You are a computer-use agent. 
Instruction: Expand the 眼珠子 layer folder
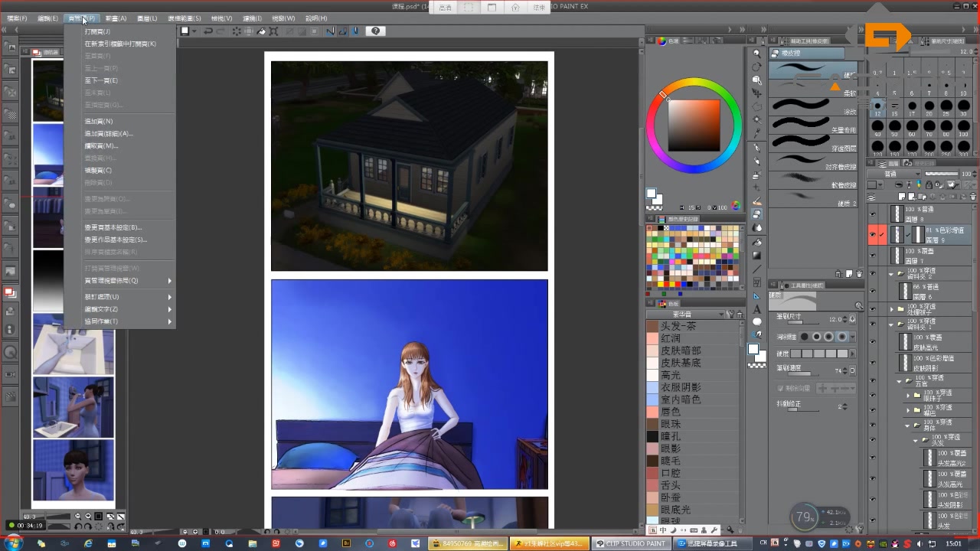point(908,396)
